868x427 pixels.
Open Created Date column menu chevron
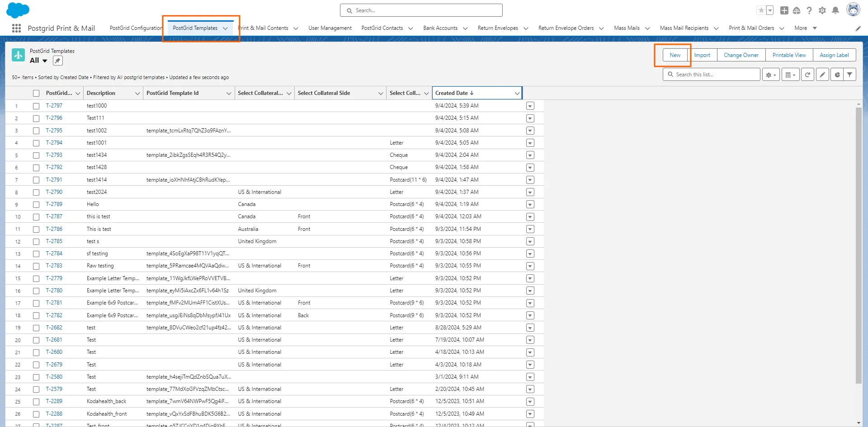(517, 94)
